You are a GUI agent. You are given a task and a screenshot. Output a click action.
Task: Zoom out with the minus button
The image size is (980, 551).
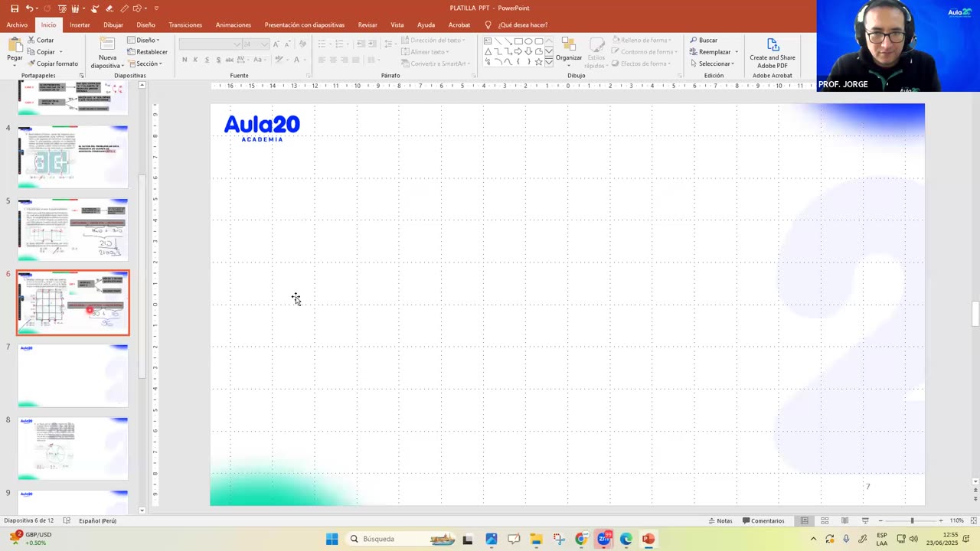tap(880, 521)
